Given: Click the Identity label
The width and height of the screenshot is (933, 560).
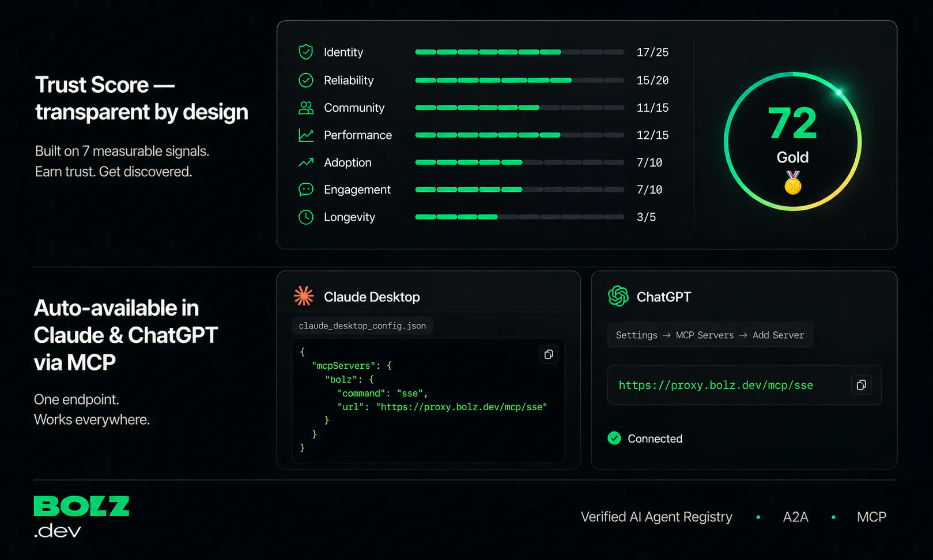Looking at the screenshot, I should (x=343, y=52).
